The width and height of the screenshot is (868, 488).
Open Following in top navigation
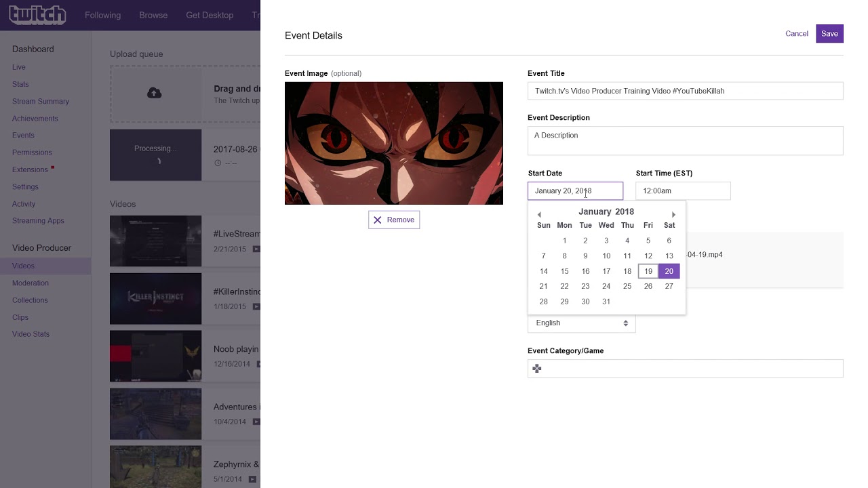point(103,15)
